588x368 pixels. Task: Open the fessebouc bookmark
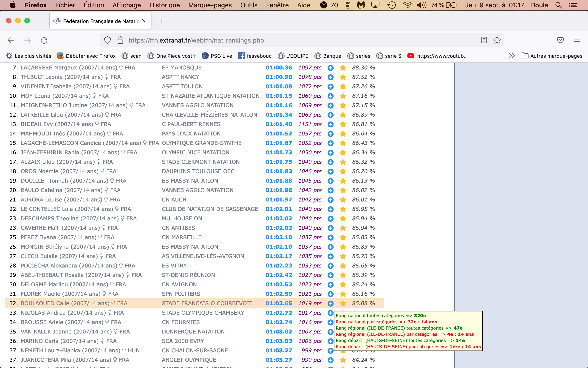[255, 56]
